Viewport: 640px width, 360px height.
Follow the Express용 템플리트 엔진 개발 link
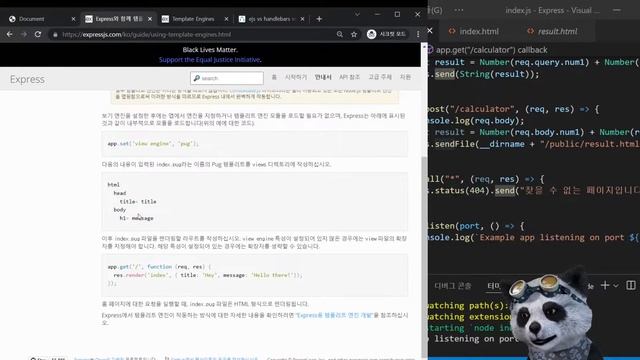click(x=335, y=315)
